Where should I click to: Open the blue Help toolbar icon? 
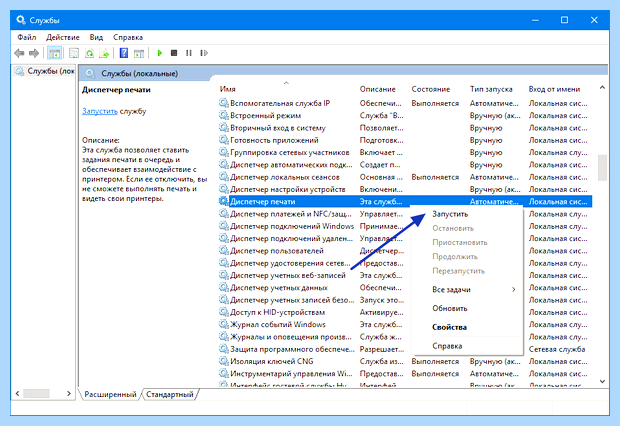click(x=124, y=53)
